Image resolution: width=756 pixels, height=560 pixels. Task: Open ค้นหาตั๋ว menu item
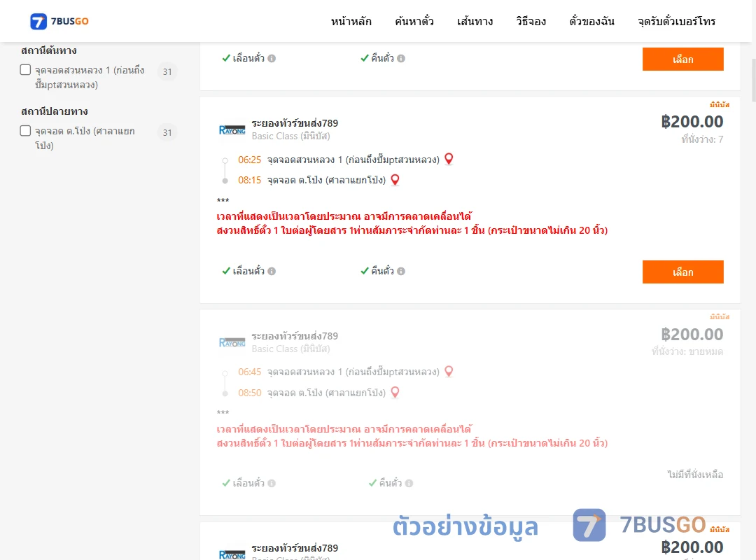point(414,21)
